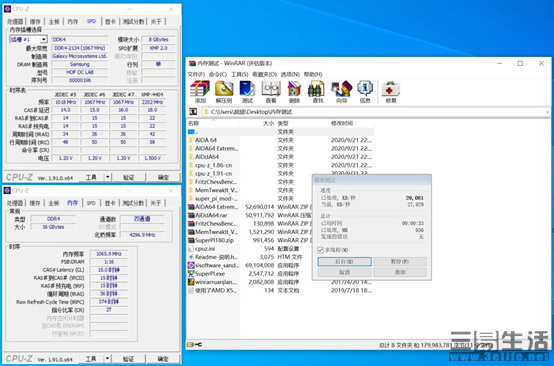Click 暂停(P) pause button in test dialog
Image resolution: width=554 pixels, height=366 pixels.
tap(400, 261)
